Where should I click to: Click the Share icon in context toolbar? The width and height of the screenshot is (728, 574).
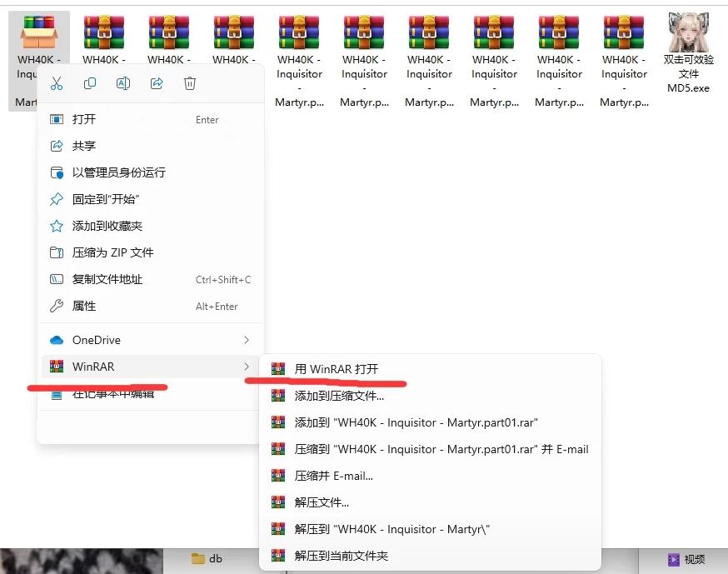pyautogui.click(x=157, y=83)
